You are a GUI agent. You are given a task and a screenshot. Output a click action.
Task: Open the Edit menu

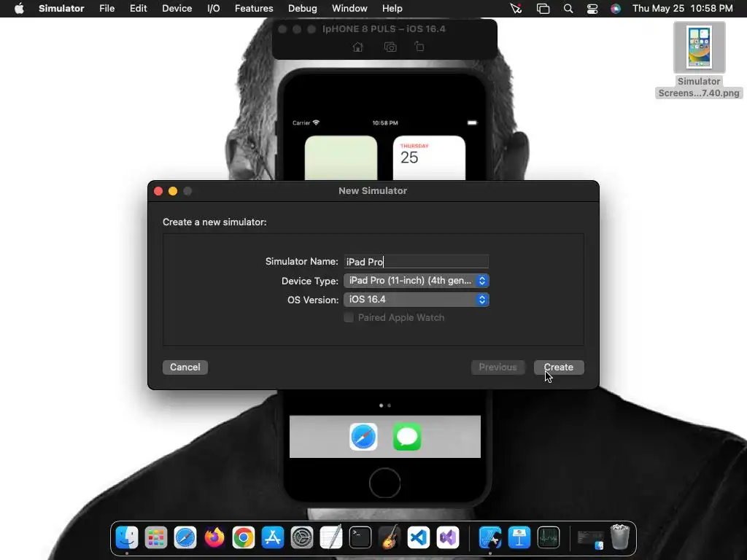point(138,9)
